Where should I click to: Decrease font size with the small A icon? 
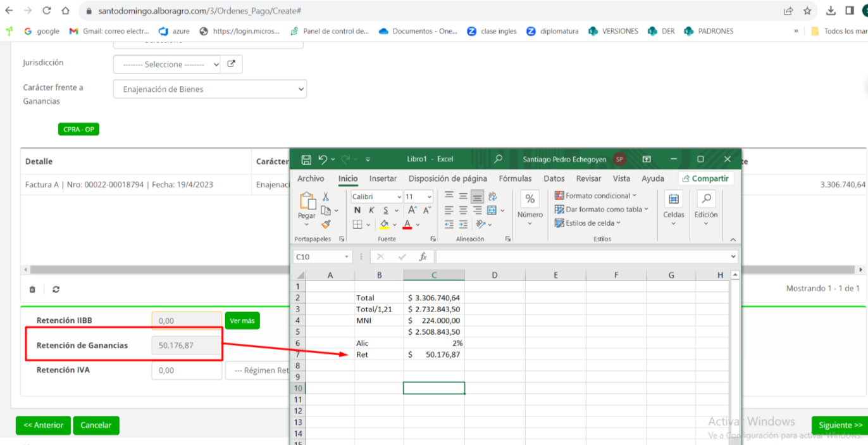(x=426, y=210)
